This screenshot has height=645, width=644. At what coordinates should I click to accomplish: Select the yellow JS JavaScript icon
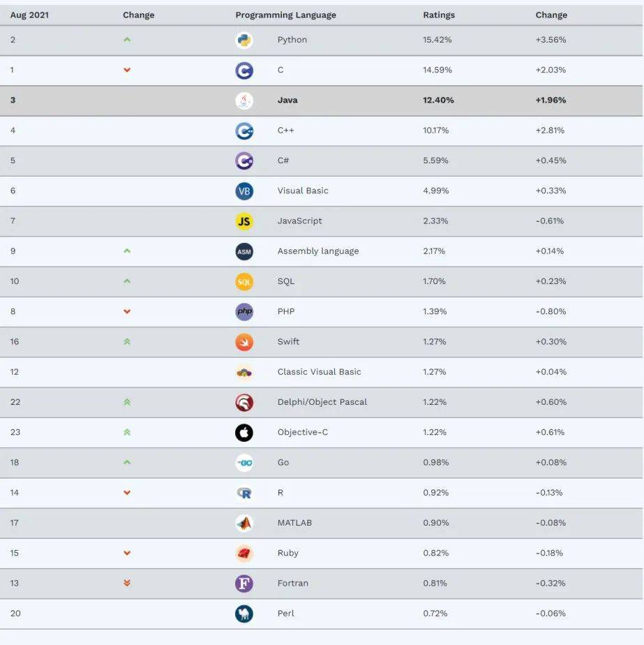[244, 221]
